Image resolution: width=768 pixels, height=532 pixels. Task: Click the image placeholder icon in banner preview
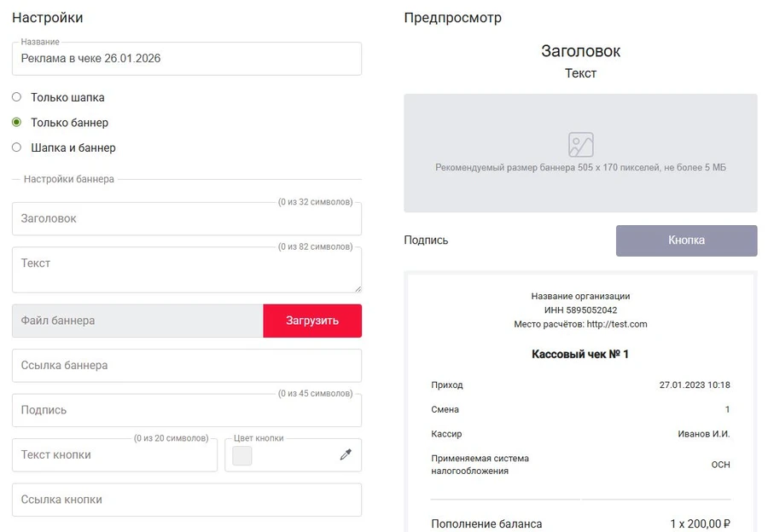pos(580,144)
